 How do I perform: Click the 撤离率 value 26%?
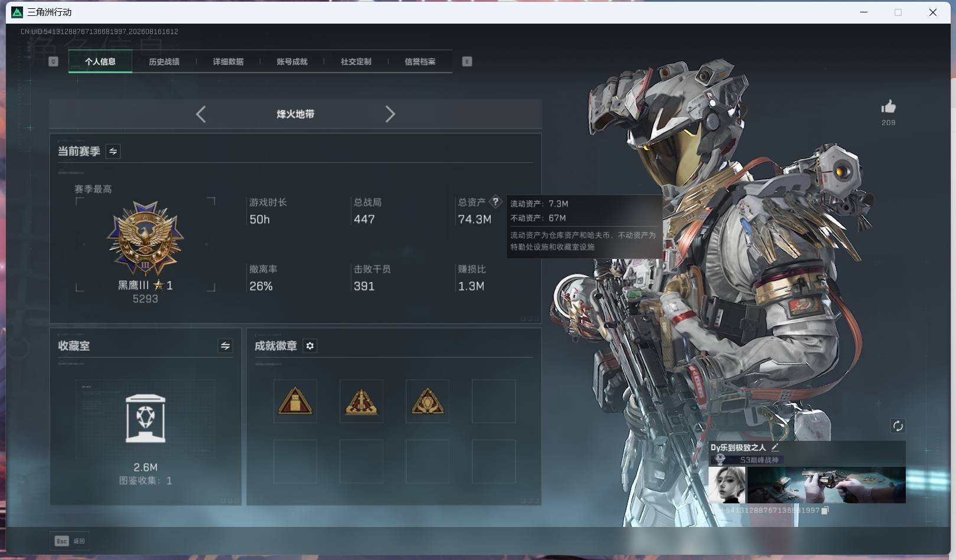[x=261, y=286]
